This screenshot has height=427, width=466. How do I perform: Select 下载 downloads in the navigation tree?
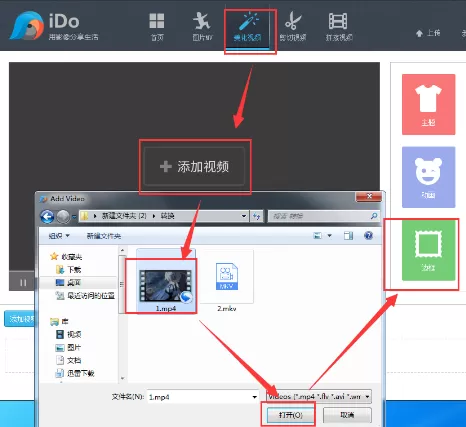tap(69, 269)
